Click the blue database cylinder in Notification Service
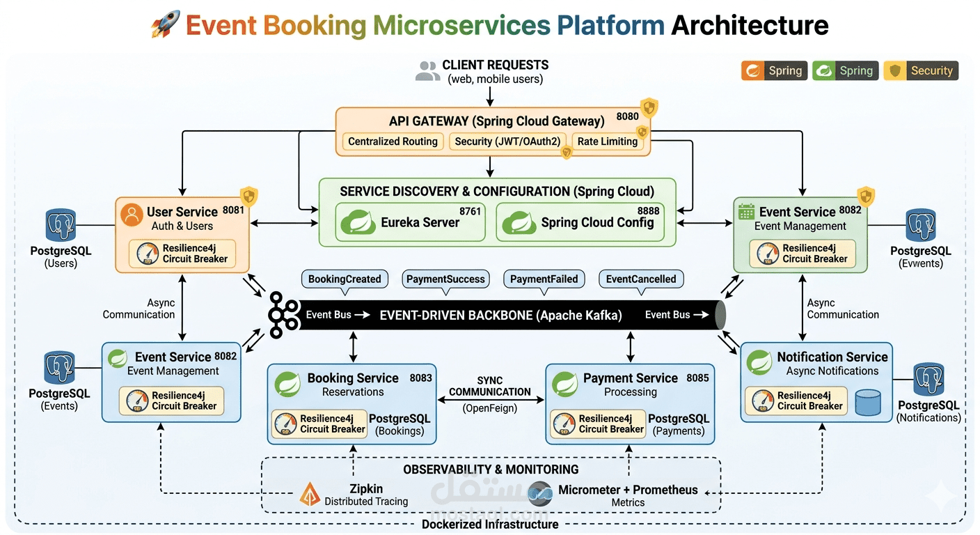Screen dimensions: 980x535 [867, 402]
